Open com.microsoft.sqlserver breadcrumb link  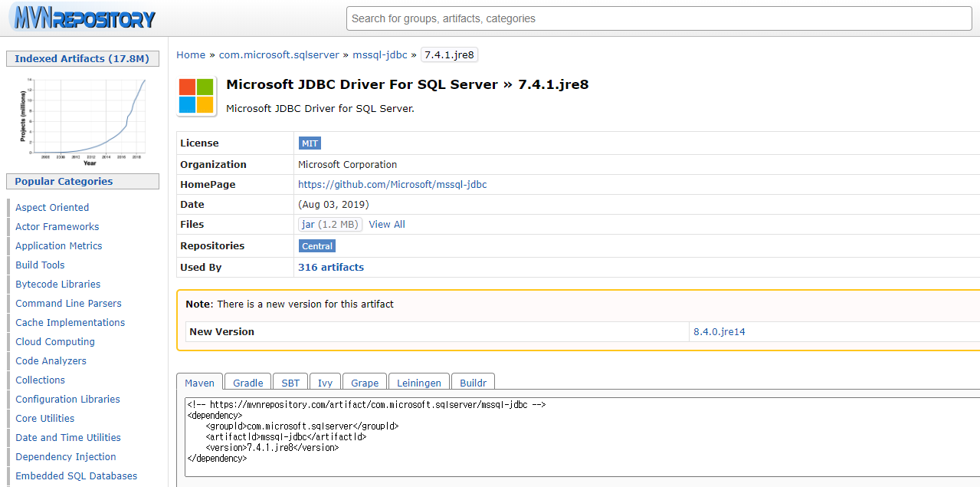280,55
